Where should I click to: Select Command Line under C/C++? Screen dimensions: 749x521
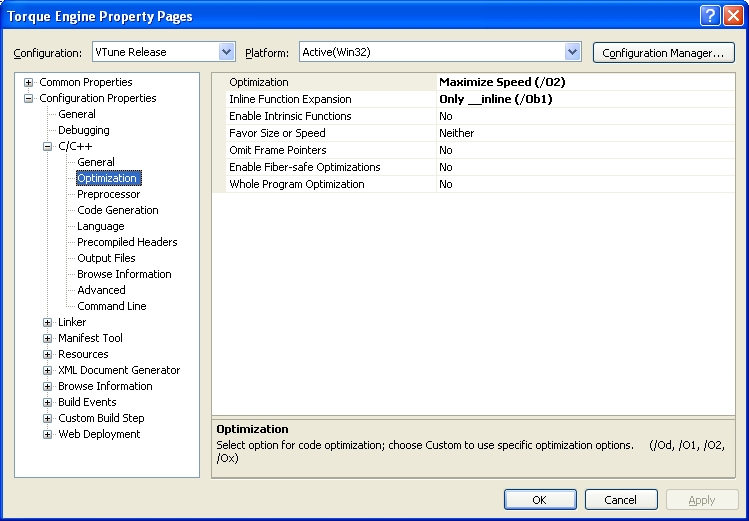pyautogui.click(x=112, y=306)
